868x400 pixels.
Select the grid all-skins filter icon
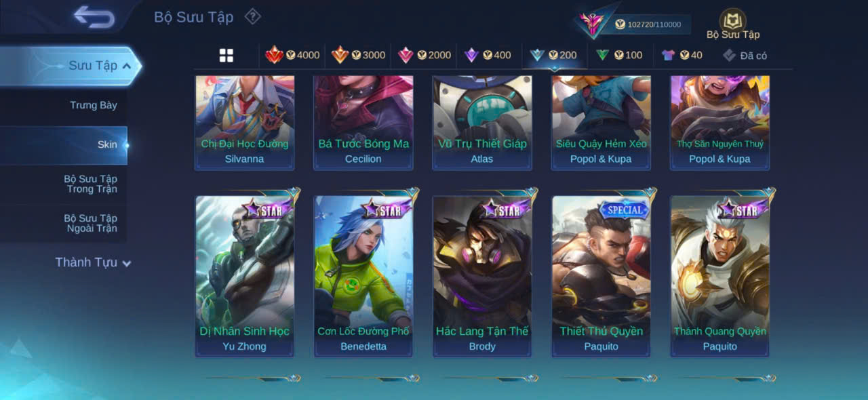click(226, 56)
